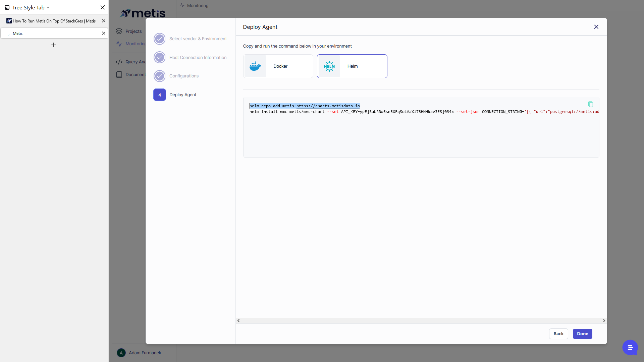
Task: Open the chat support bubble
Action: tap(630, 348)
